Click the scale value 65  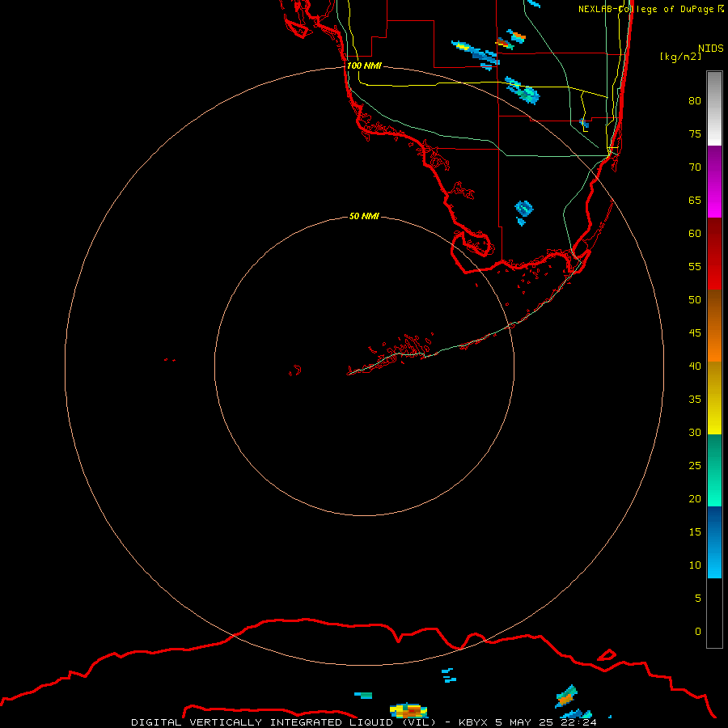(695, 200)
